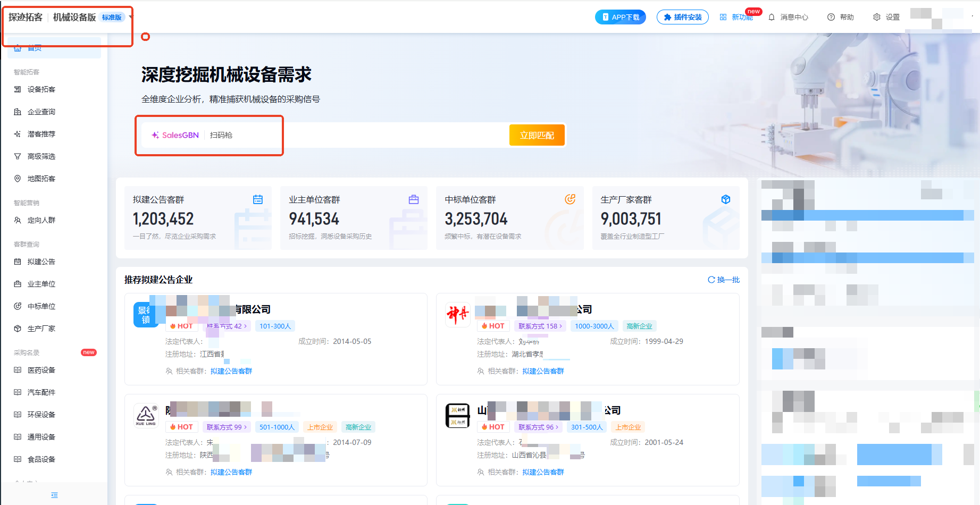Open 消息中心 bell icon
This screenshot has height=505, width=980.
[x=772, y=17]
